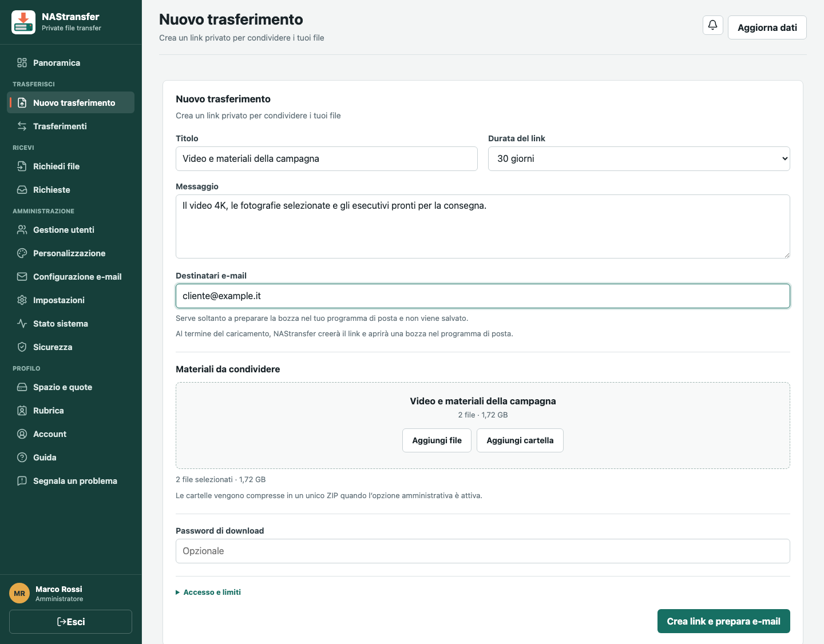This screenshot has width=824, height=644.
Task: Click the Aggiorna dati button
Action: [767, 27]
